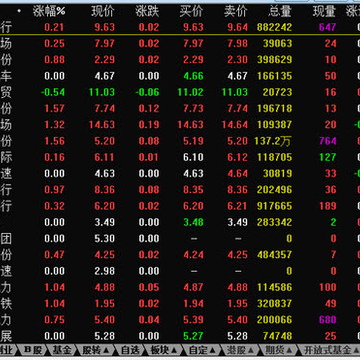
Task: Select the sell price 7.98
Action: click(x=237, y=43)
